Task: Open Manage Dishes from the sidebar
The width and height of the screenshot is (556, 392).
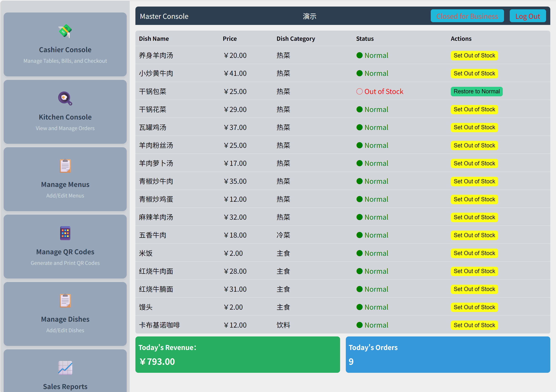Action: [x=65, y=319]
